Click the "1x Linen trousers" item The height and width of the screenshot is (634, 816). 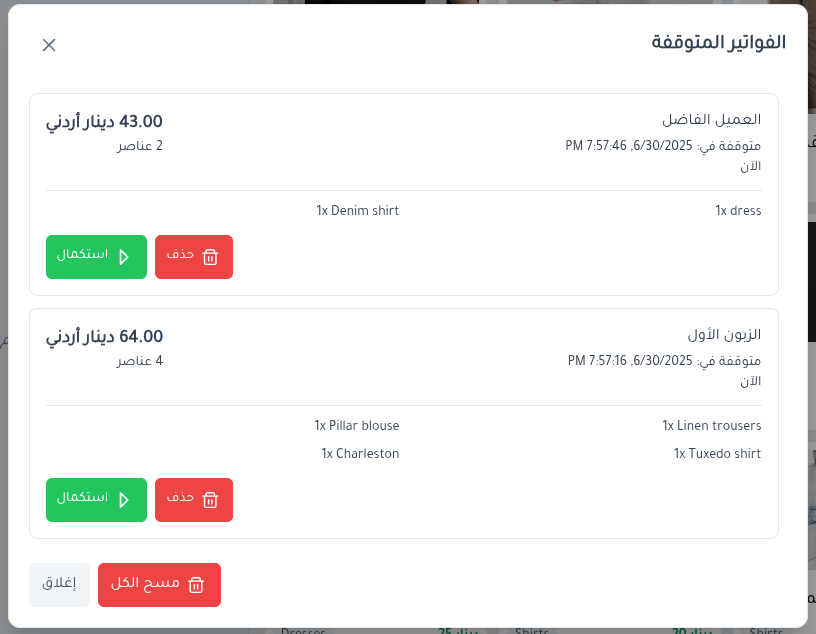(x=711, y=426)
